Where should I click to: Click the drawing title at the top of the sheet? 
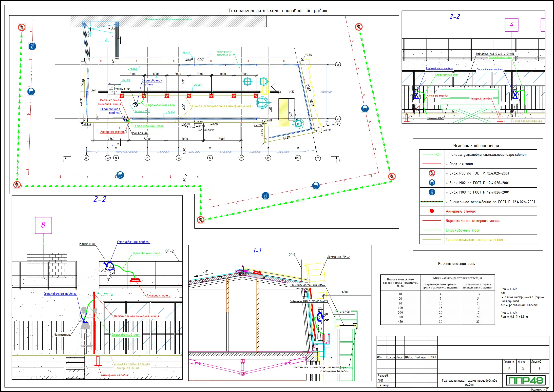point(278,11)
